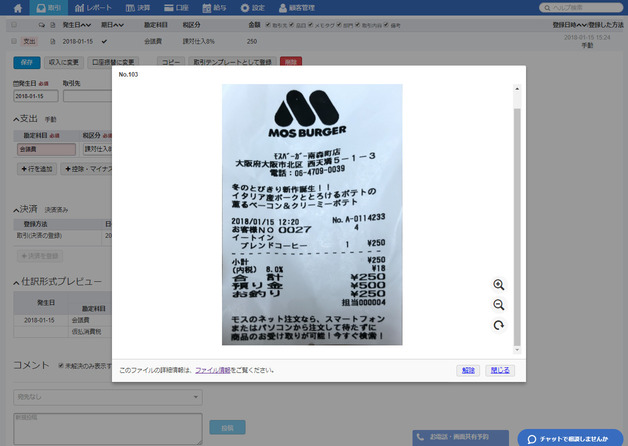The width and height of the screenshot is (628, 446).
Task: Click the phone icon for お電話・画面共有予約
Action: [x=420, y=437]
